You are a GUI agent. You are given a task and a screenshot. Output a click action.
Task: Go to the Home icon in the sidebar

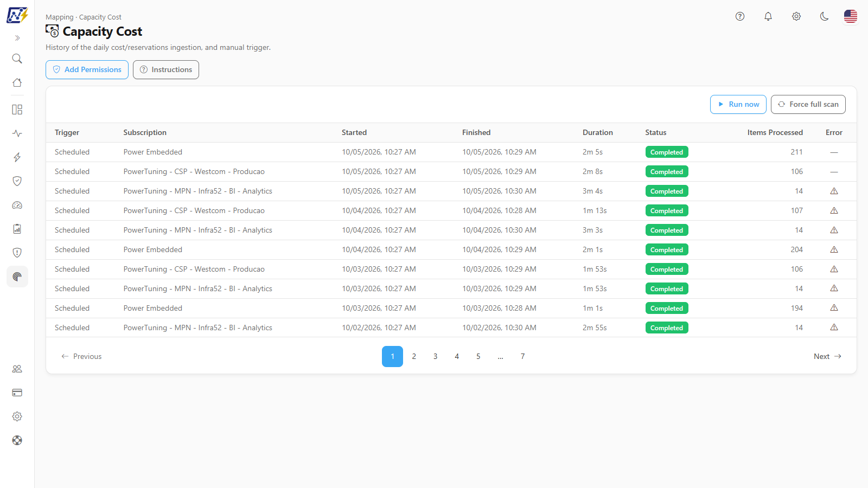pyautogui.click(x=17, y=82)
